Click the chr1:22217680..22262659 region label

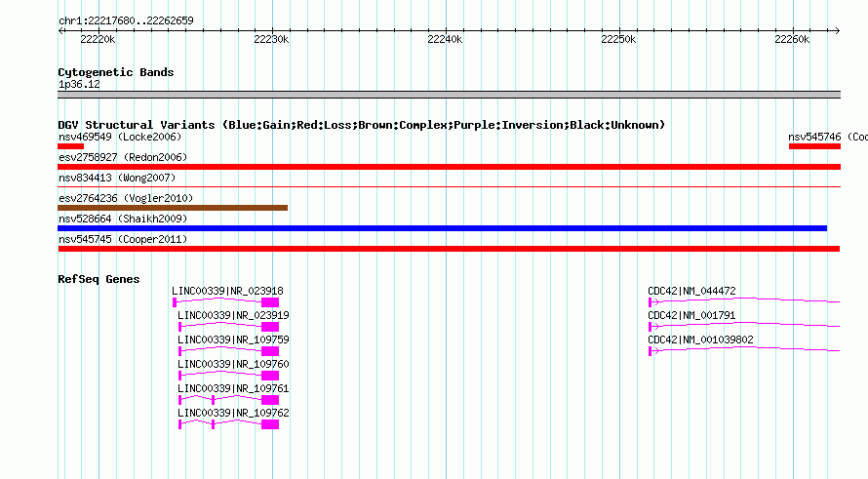click(126, 20)
